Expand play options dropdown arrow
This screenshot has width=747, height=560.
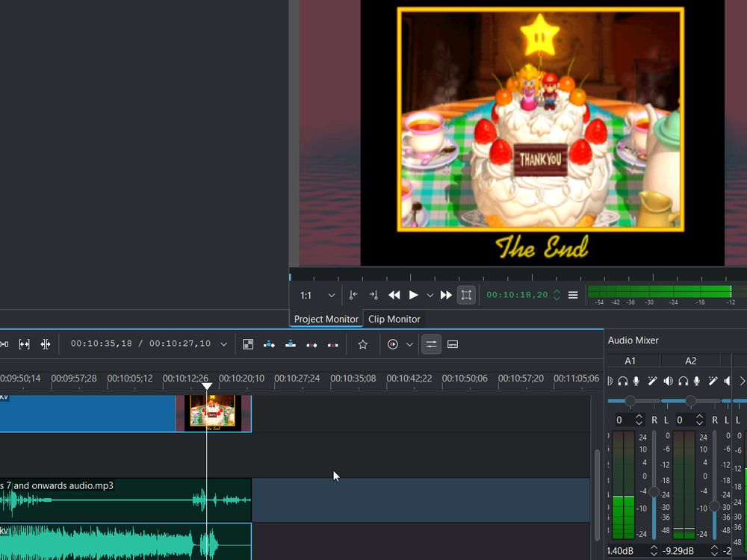(430, 296)
